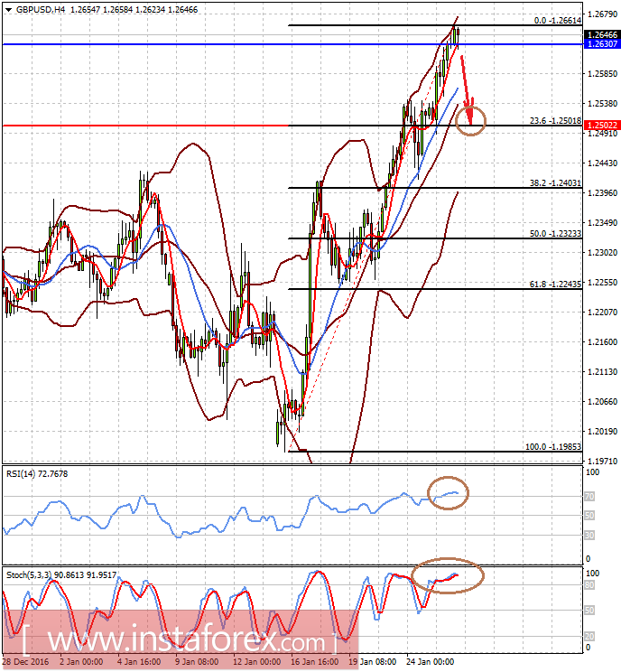Click the 1.23490 price scale value
Image resolution: width=621 pixels, height=672 pixels.
(x=603, y=222)
